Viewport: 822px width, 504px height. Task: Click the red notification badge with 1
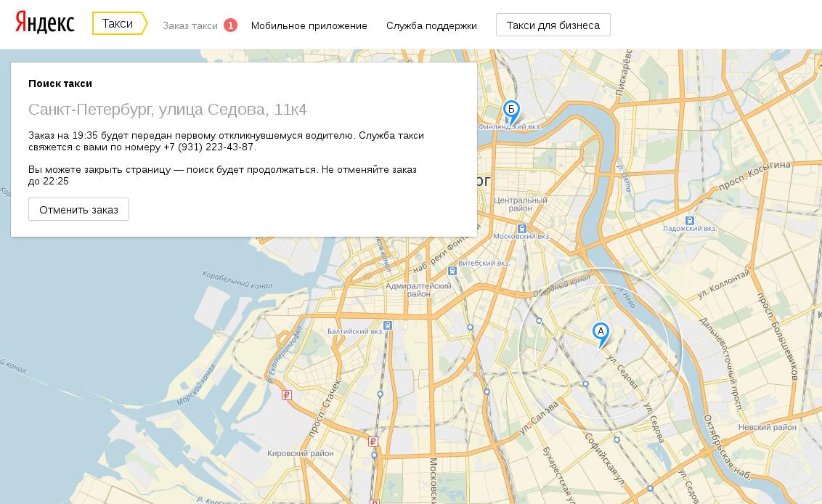coord(230,25)
